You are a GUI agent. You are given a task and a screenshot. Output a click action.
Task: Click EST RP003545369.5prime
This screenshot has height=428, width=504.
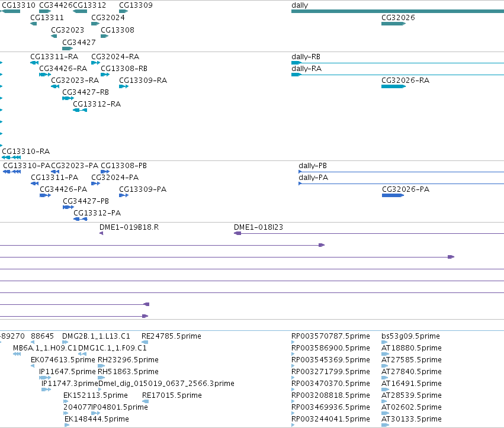pyautogui.click(x=293, y=366)
